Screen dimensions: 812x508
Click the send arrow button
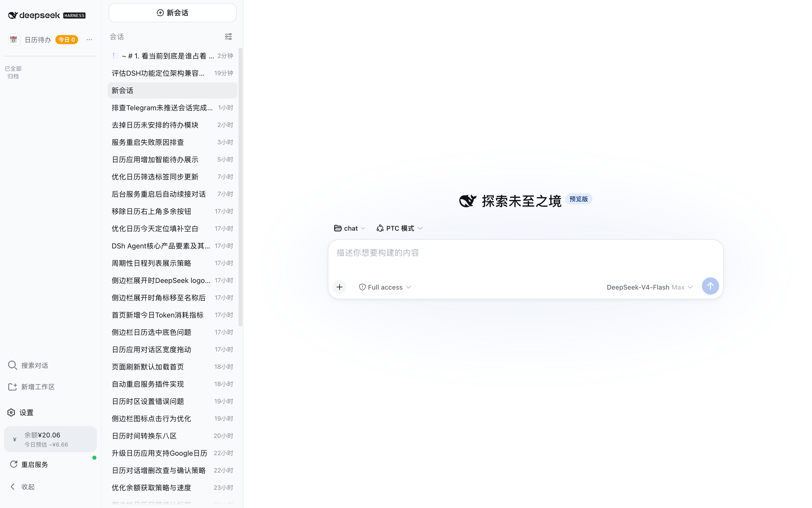click(x=710, y=286)
